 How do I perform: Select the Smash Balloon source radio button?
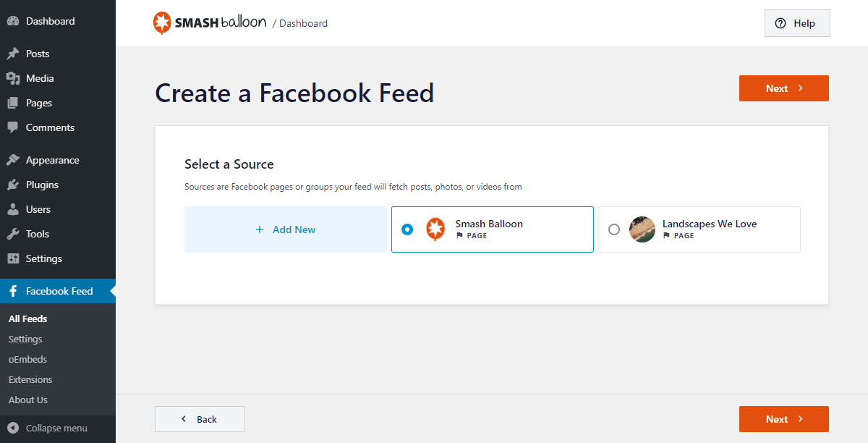(x=407, y=229)
